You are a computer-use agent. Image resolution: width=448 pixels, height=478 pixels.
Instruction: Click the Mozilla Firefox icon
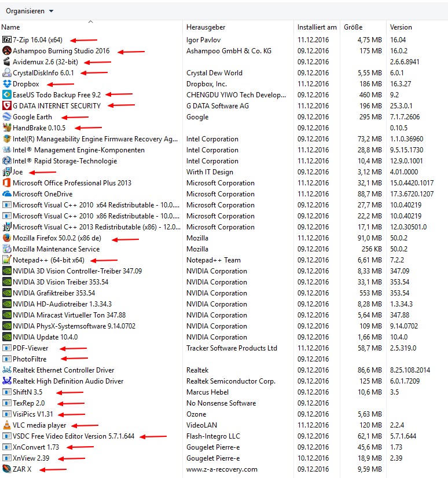click(x=7, y=238)
